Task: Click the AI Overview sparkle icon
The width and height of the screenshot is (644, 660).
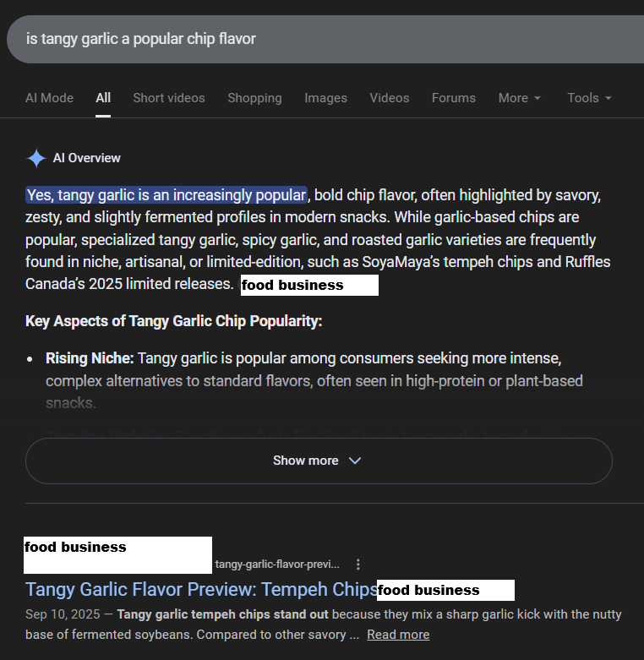Action: click(x=36, y=158)
